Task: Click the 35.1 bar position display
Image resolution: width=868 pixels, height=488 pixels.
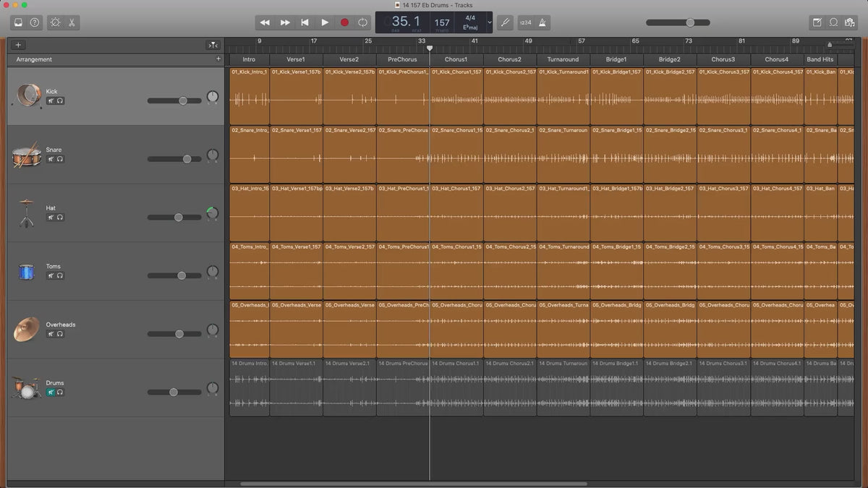Action: (x=406, y=22)
